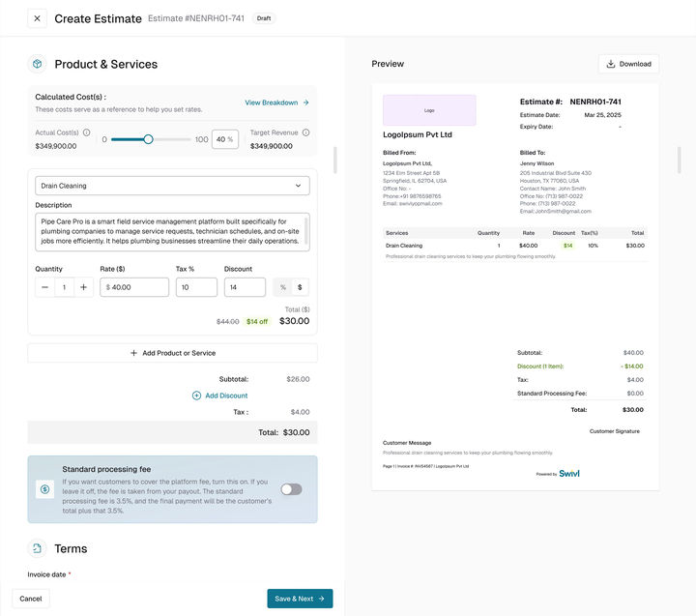Screen dimensions: 696x616
Task: Click the Total: $30.00 summary row
Action: [172, 432]
